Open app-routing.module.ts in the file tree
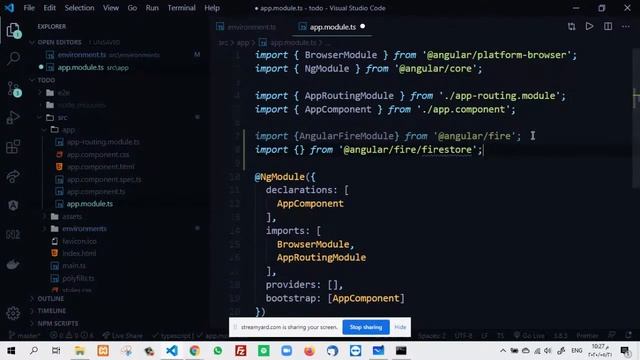Viewport: 640px width, 360px height. (x=103, y=142)
